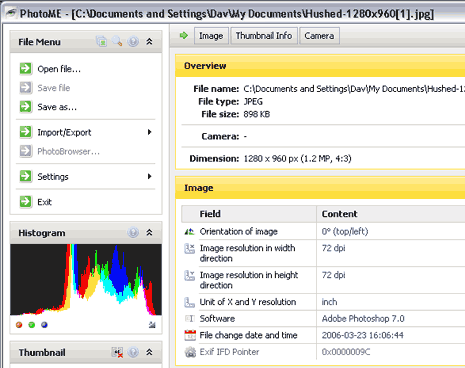Click the Field column header
Screen dimensions: 465x368
pos(249,214)
